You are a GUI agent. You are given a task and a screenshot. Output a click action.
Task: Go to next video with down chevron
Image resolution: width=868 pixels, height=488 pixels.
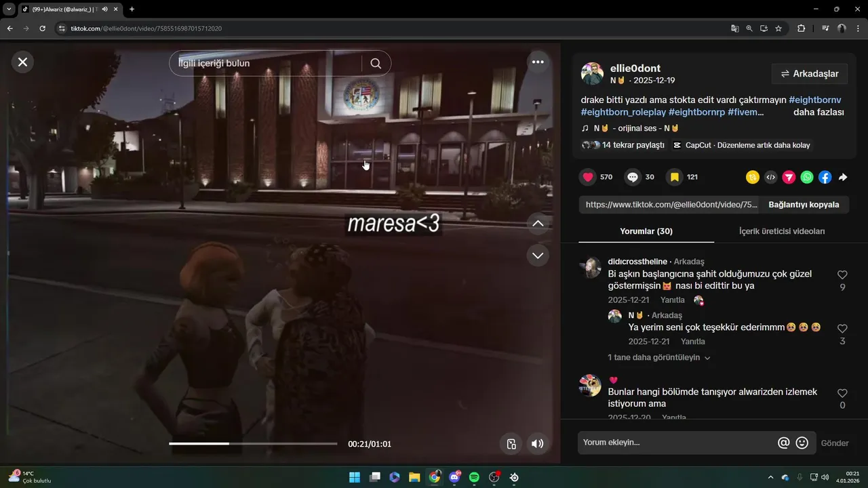(x=538, y=256)
